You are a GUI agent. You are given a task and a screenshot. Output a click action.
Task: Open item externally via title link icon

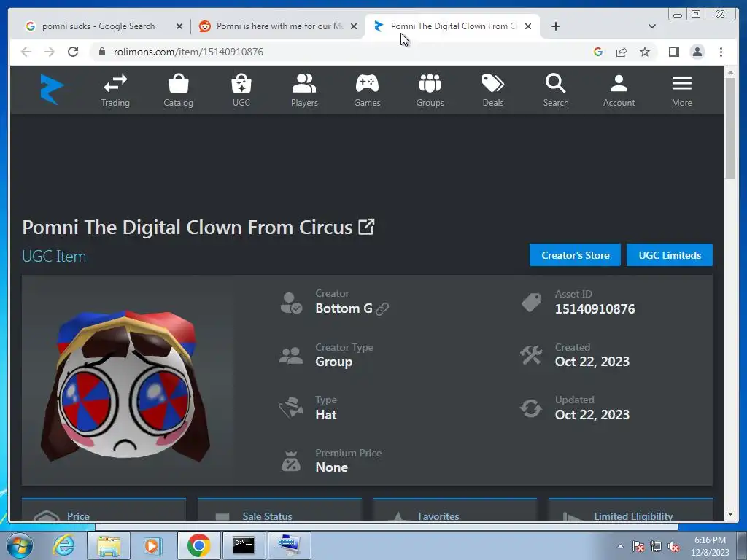pyautogui.click(x=366, y=227)
